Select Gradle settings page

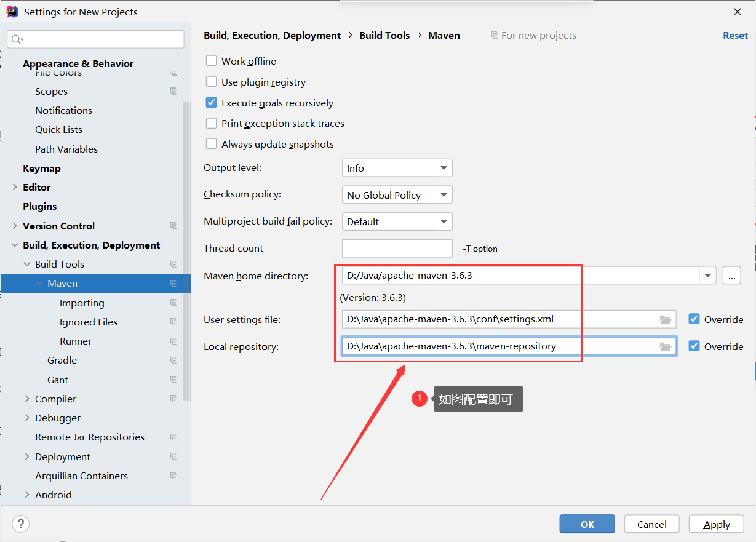coord(62,360)
